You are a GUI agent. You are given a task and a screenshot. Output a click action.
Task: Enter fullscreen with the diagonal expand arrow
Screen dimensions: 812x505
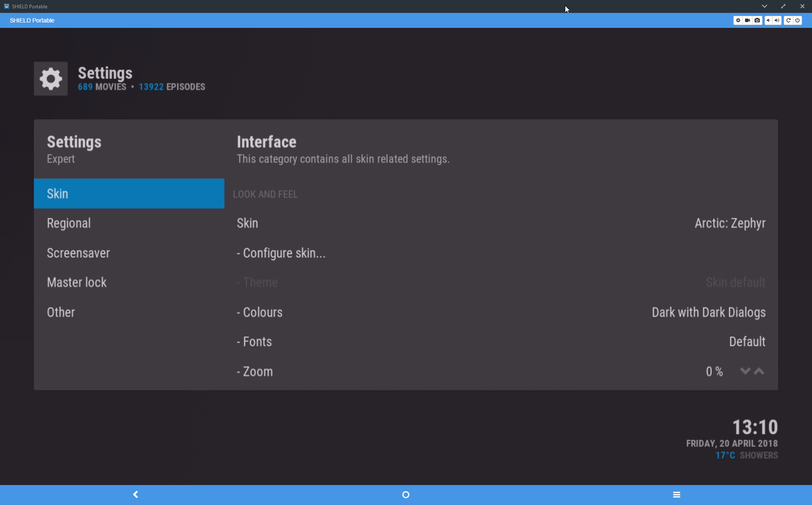783,6
